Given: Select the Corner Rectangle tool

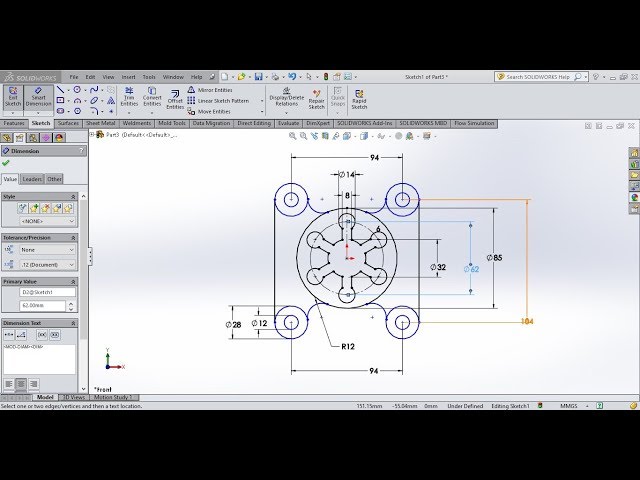Looking at the screenshot, I should 60,100.
